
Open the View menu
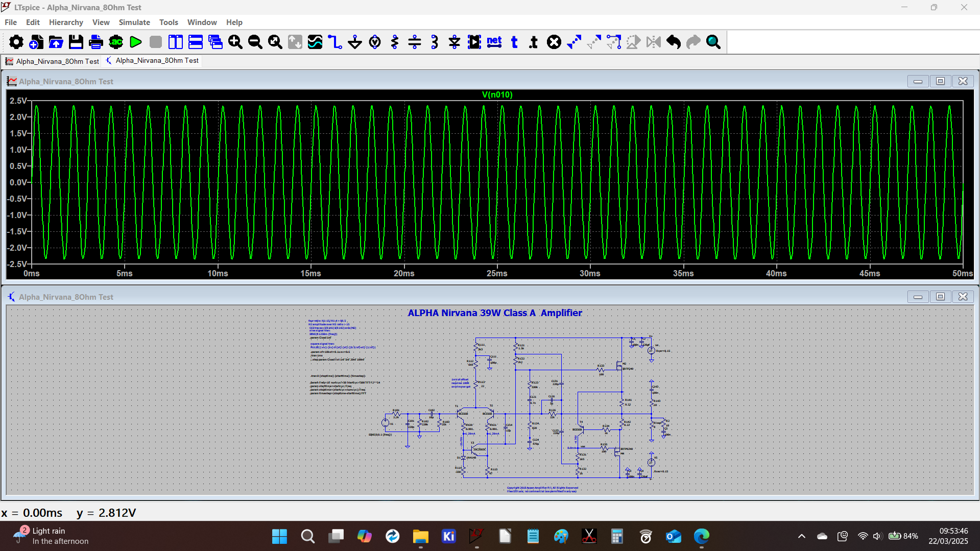pos(101,22)
